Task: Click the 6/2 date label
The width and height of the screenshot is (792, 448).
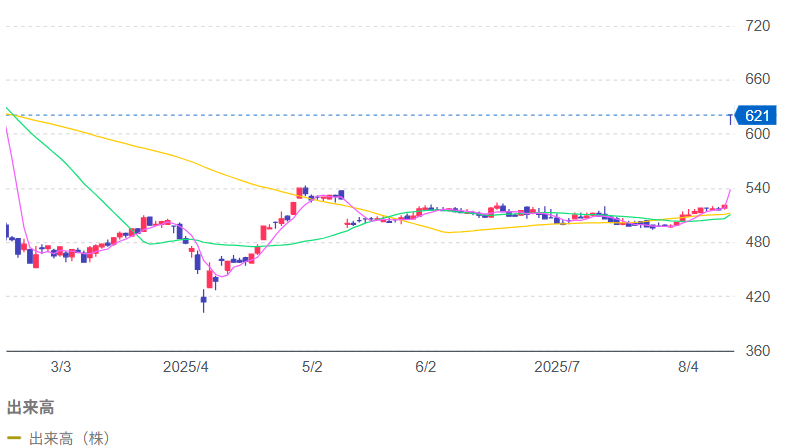Action: [x=425, y=367]
